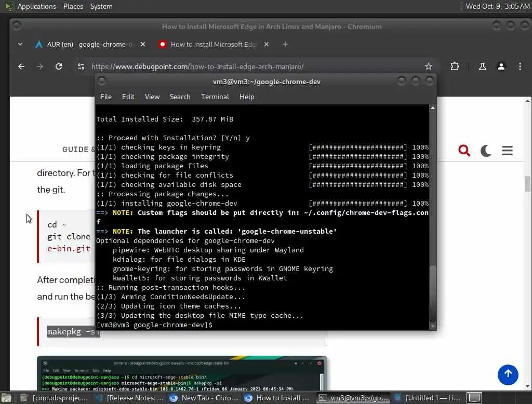Click the date and time clock
Image resolution: width=532 pixels, height=404 pixels.
click(x=497, y=6)
